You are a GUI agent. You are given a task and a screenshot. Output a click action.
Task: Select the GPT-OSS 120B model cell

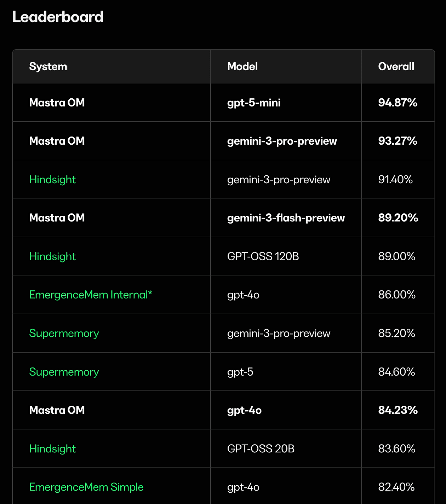pyautogui.click(x=263, y=256)
